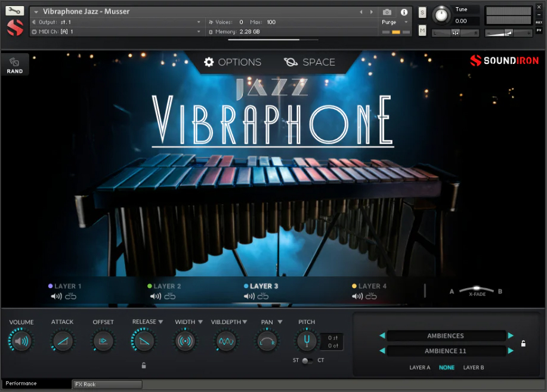547x392 pixels.
Task: Open the wrench instrument edit tool
Action: click(14, 11)
